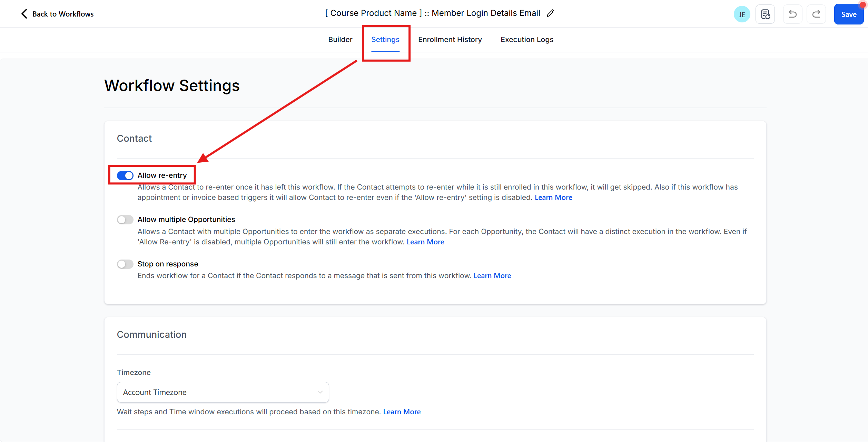
Task: Switch to the Builder tab
Action: 340,40
